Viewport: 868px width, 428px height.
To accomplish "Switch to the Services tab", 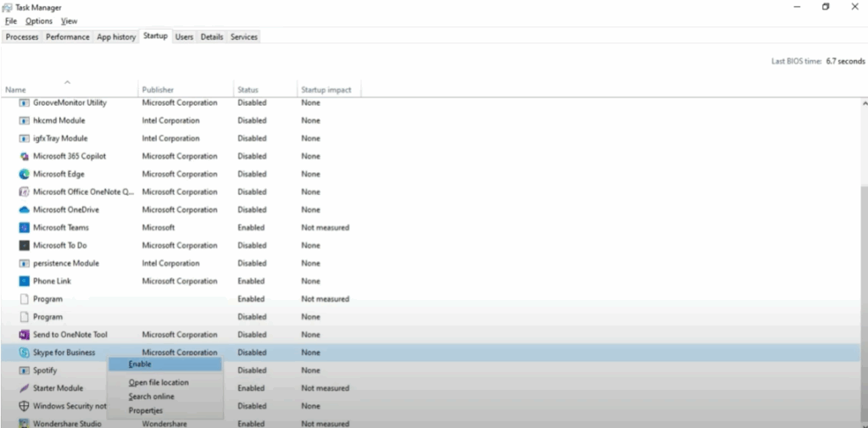I will point(244,37).
